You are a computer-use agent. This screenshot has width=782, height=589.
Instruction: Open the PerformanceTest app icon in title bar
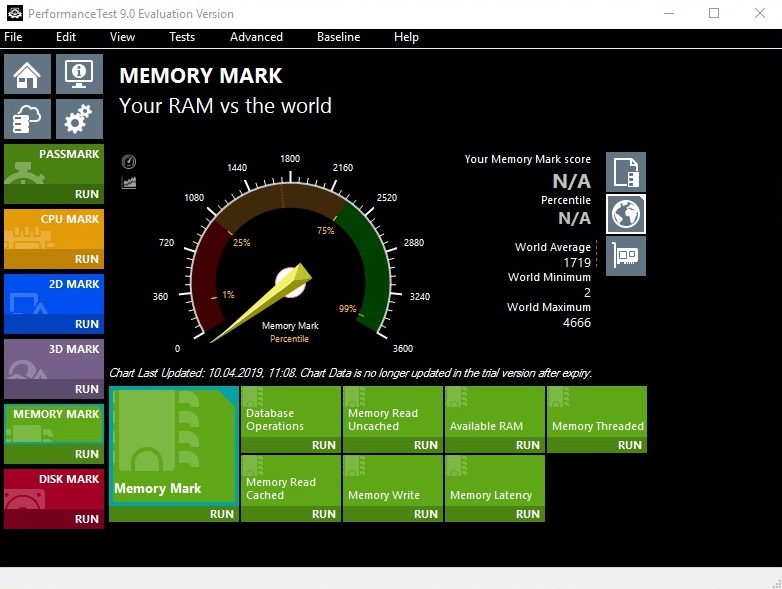(14, 13)
